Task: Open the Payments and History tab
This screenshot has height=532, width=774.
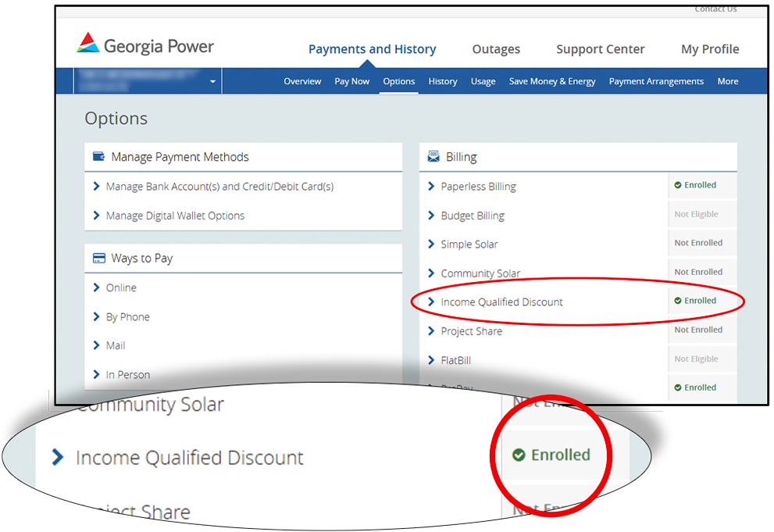Action: pyautogui.click(x=372, y=49)
